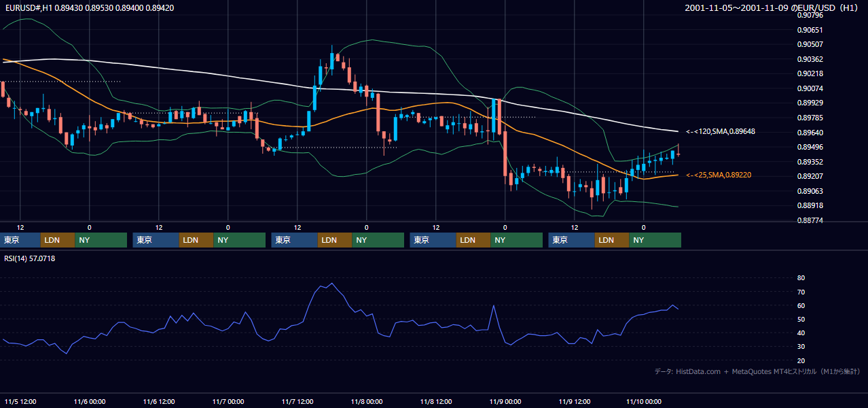Click the 11/5 12:00 time label
The width and height of the screenshot is (868, 408).
point(20,402)
